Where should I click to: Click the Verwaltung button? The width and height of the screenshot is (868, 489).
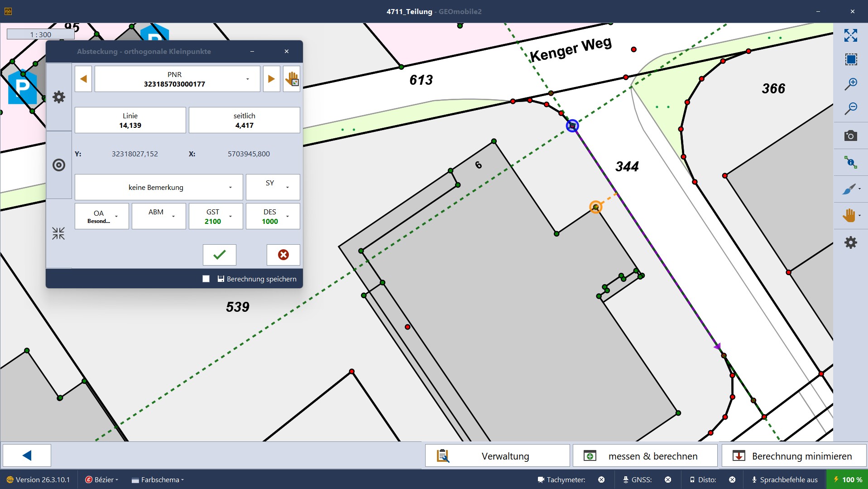coord(497,456)
